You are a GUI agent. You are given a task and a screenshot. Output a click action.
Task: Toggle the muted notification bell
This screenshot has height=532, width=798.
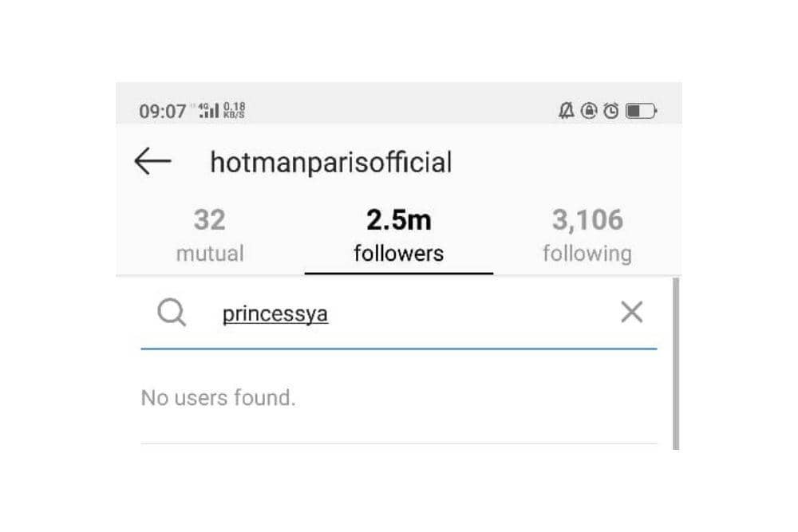564,111
